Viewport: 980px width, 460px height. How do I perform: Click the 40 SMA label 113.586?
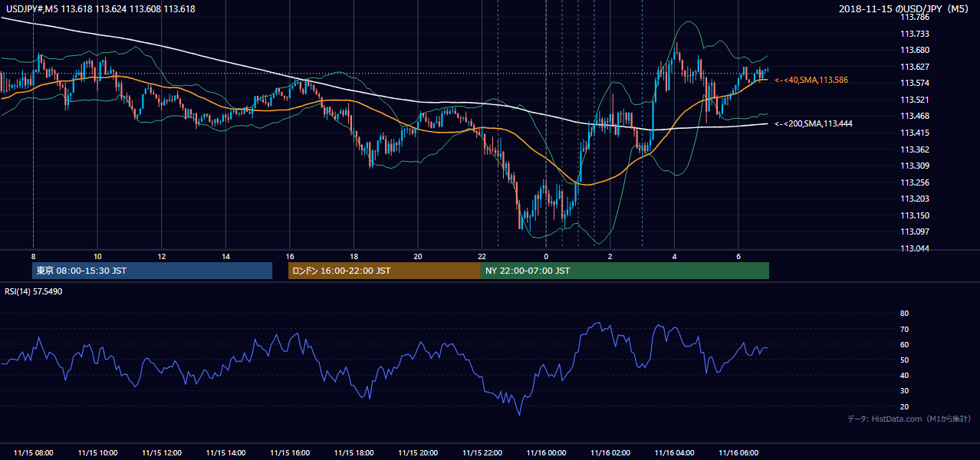point(811,80)
